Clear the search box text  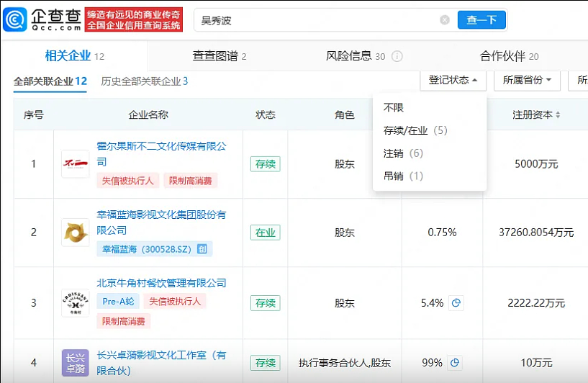(444, 20)
